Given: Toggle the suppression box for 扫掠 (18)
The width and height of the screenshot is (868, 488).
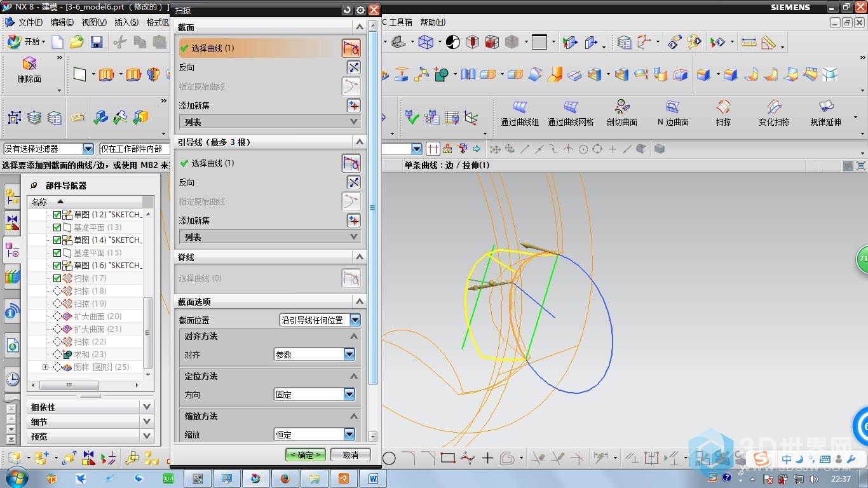Looking at the screenshot, I should tap(57, 291).
